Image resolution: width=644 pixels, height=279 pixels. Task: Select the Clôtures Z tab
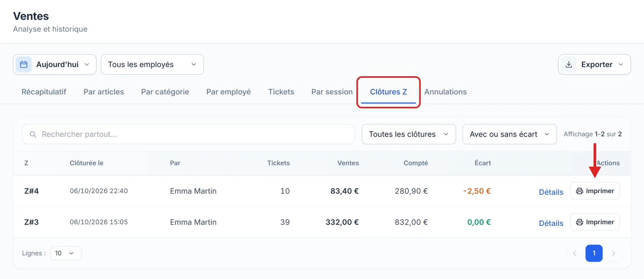(388, 92)
